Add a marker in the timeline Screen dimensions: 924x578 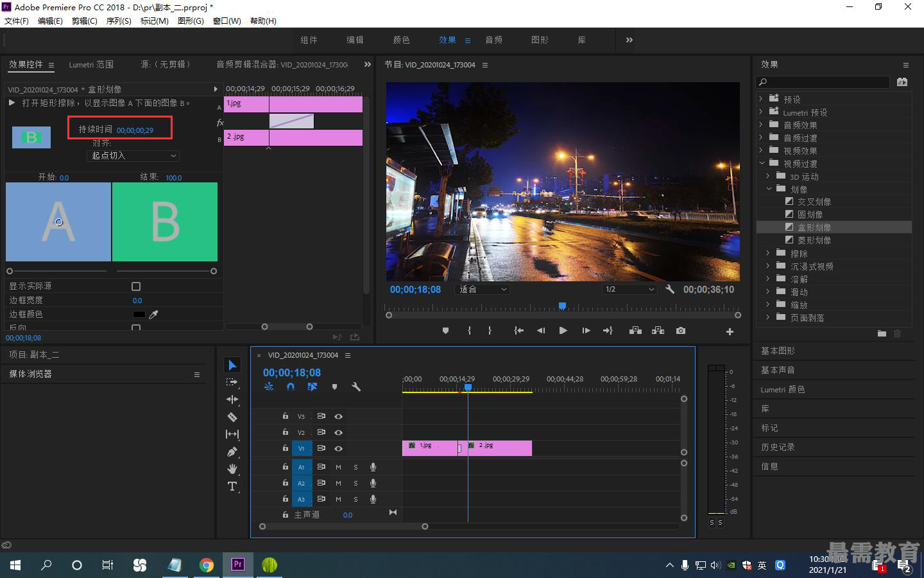click(334, 387)
